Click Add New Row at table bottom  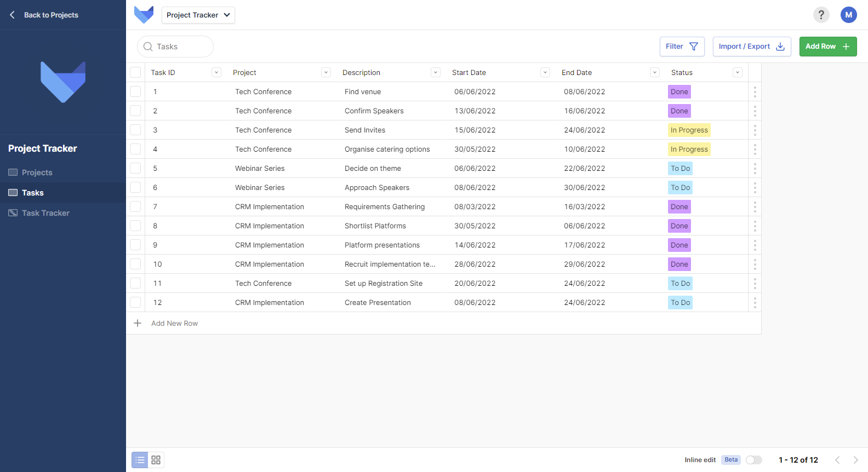click(174, 323)
